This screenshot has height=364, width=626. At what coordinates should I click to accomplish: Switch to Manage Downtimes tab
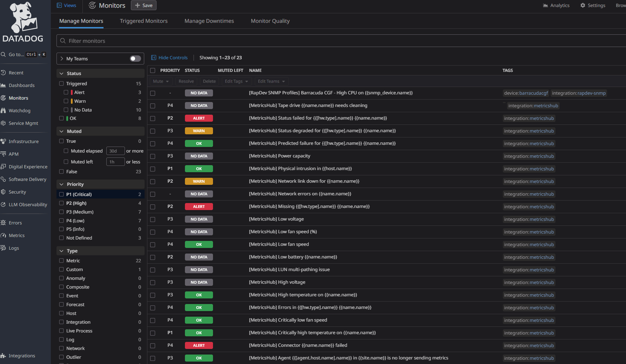(x=209, y=21)
